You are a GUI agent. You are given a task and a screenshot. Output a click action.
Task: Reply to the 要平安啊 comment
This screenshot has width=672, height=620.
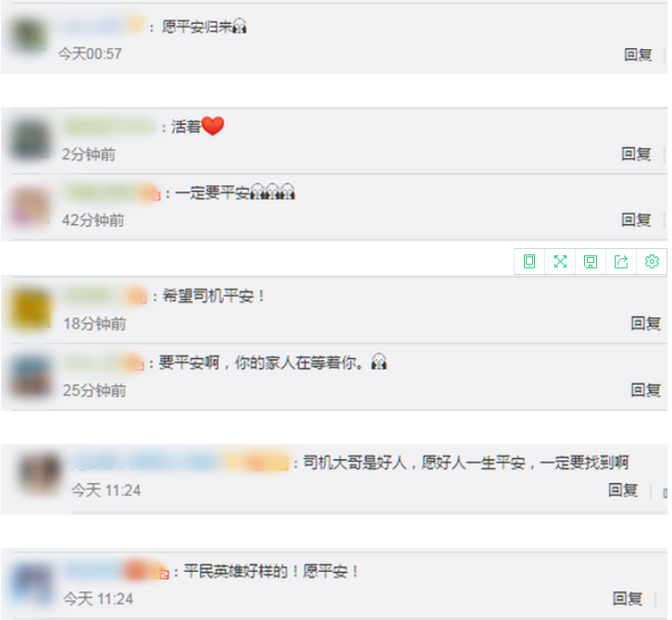click(x=646, y=390)
